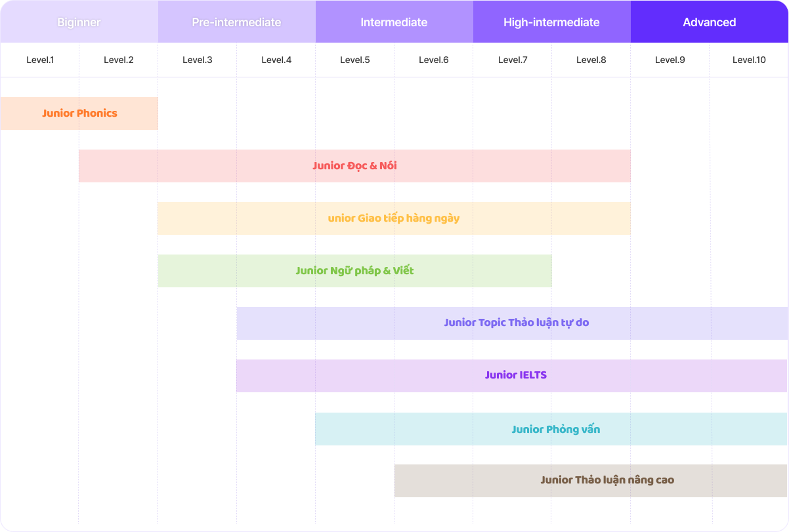Viewport: 789px width, 532px height.
Task: Click the Level.3 column label
Action: 198,60
